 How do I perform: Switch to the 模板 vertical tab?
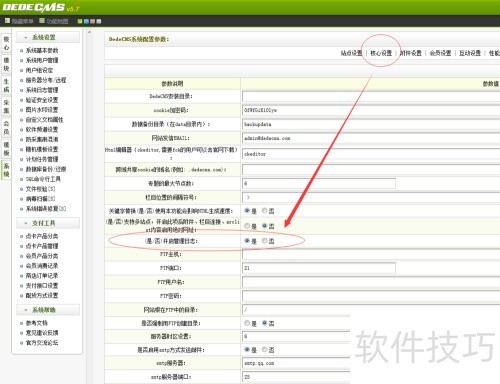point(6,149)
